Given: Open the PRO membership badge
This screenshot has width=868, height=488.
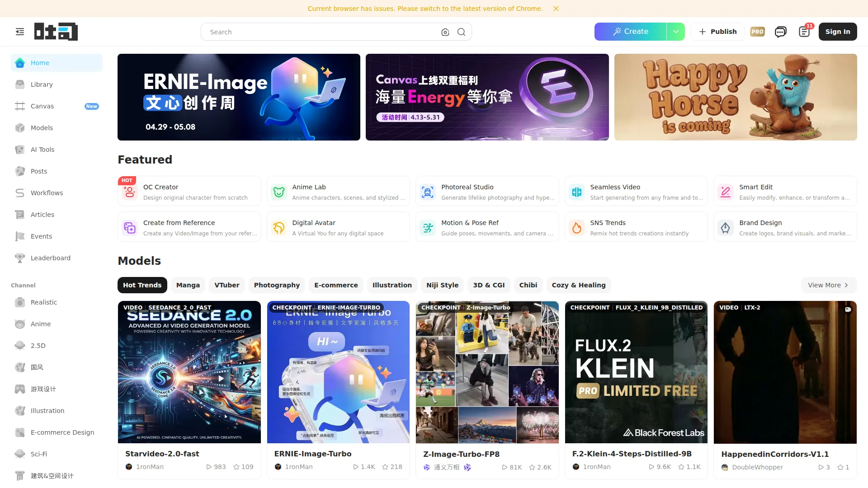Looking at the screenshot, I should 757,32.
